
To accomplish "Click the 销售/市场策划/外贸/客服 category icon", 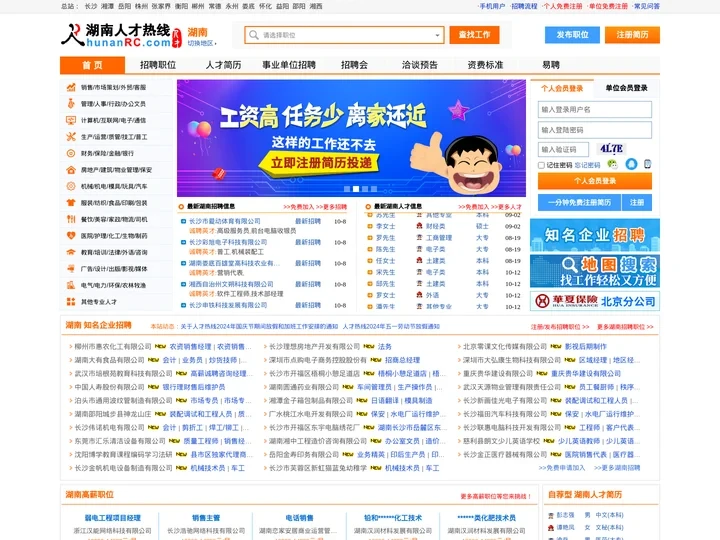I will tap(71, 87).
